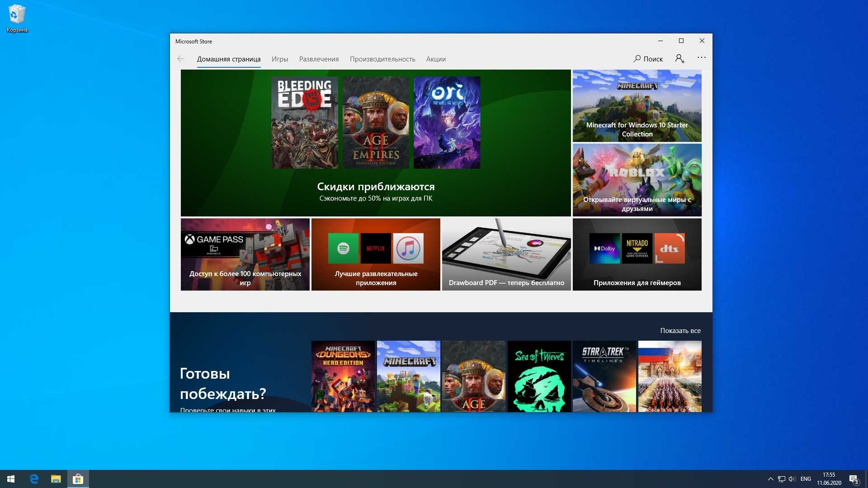Click the Dolby app icon

click(604, 248)
